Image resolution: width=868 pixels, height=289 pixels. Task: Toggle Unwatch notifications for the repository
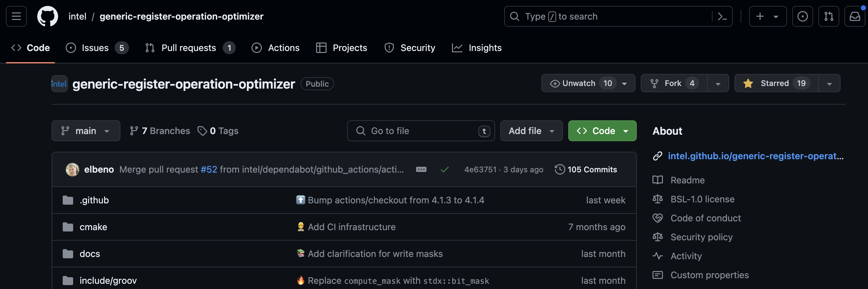[588, 83]
